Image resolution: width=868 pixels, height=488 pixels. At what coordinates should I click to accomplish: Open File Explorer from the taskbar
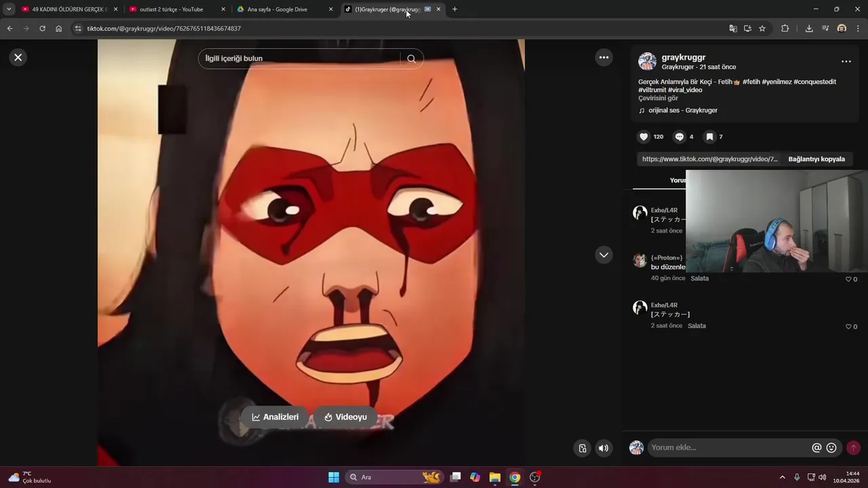[x=495, y=477]
